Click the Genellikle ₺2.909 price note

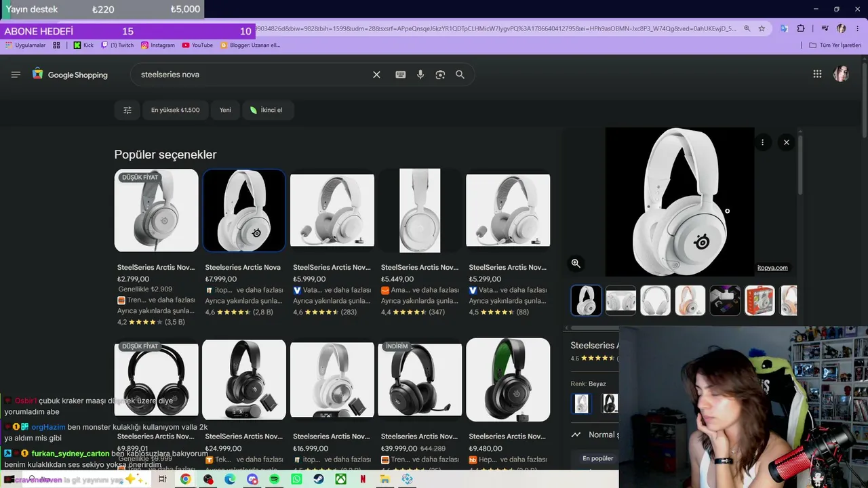pyautogui.click(x=144, y=289)
